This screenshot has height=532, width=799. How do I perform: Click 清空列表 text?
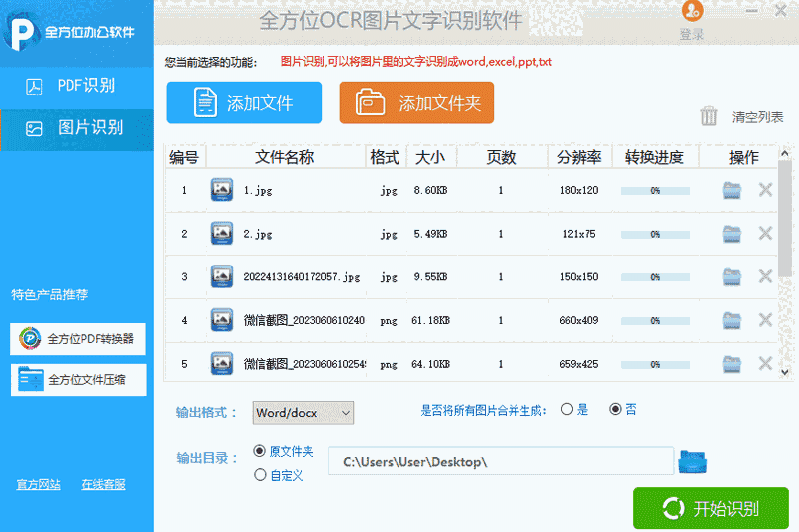758,117
